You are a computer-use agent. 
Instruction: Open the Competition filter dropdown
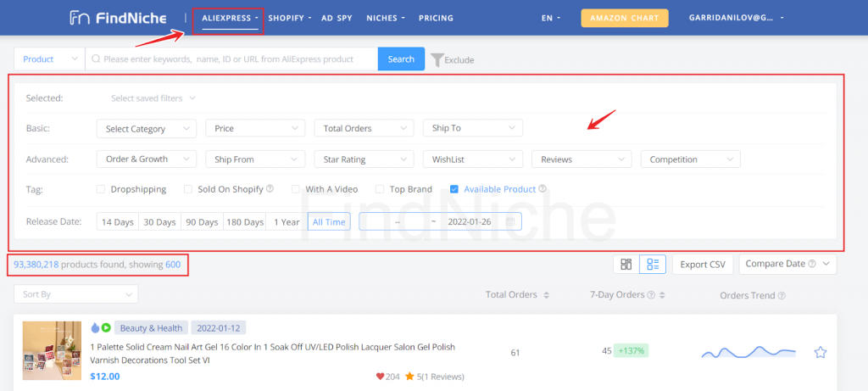690,159
